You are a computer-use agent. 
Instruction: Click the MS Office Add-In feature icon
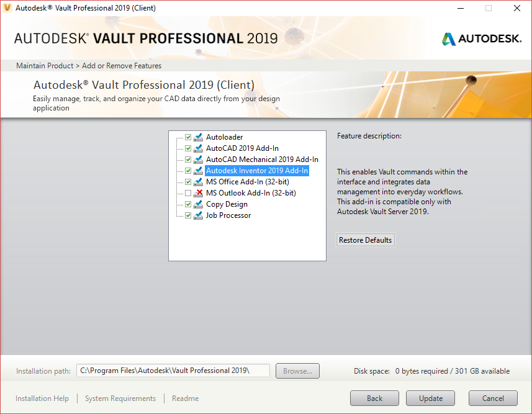click(x=198, y=182)
